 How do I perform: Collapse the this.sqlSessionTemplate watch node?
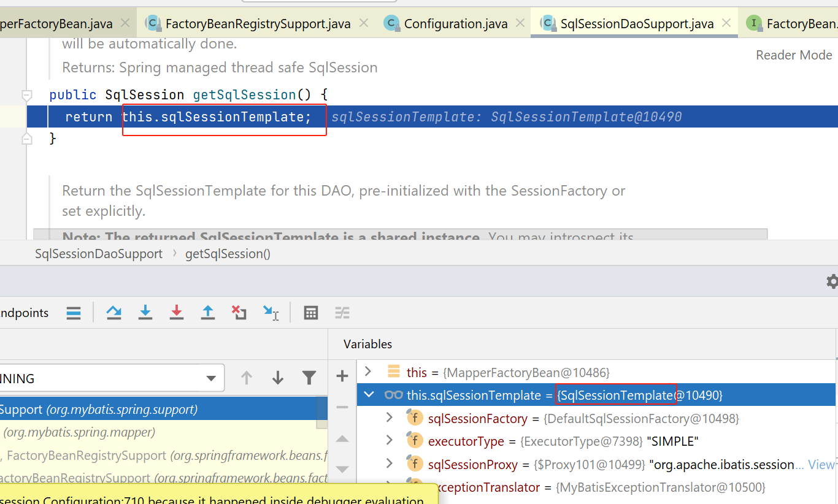pyautogui.click(x=369, y=395)
